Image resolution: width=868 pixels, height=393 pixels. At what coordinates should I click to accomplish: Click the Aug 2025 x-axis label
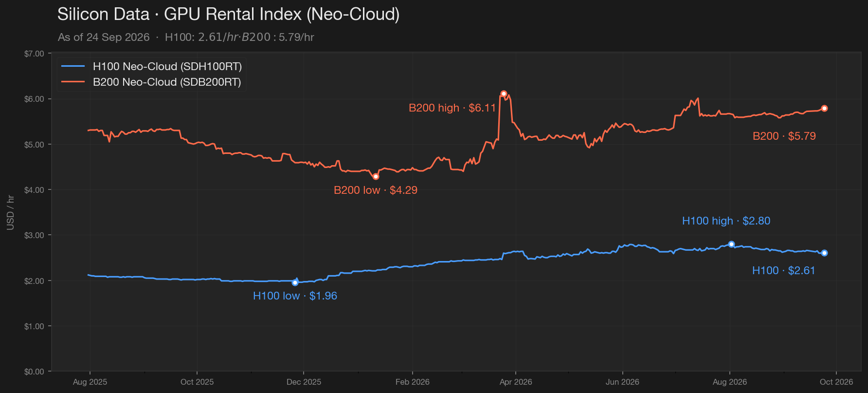90,382
